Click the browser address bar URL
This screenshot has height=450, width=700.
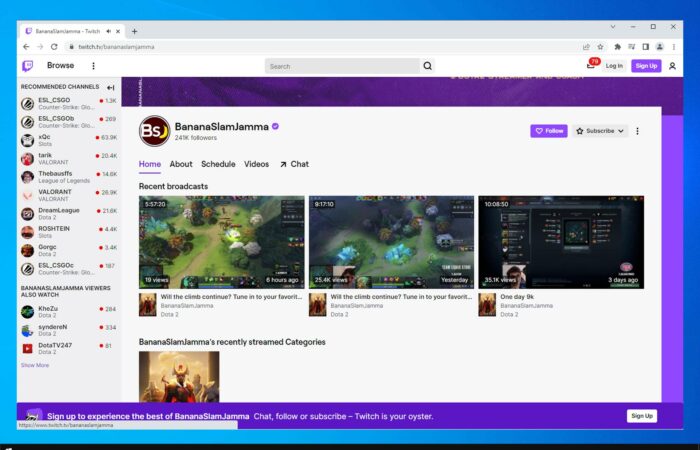pyautogui.click(x=116, y=47)
